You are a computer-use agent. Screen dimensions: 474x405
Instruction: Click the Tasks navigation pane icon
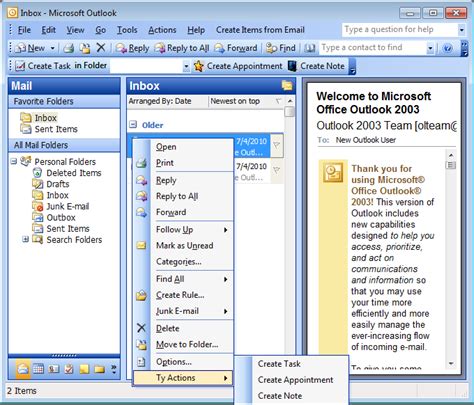pos(69,369)
